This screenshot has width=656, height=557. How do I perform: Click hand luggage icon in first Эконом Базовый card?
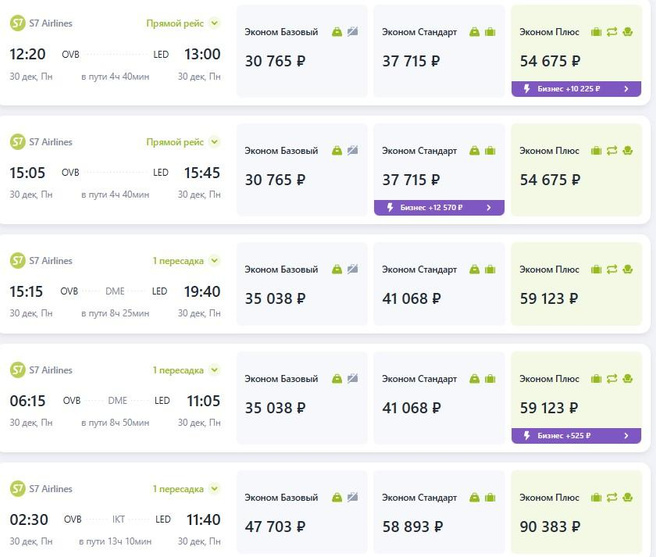pos(338,33)
